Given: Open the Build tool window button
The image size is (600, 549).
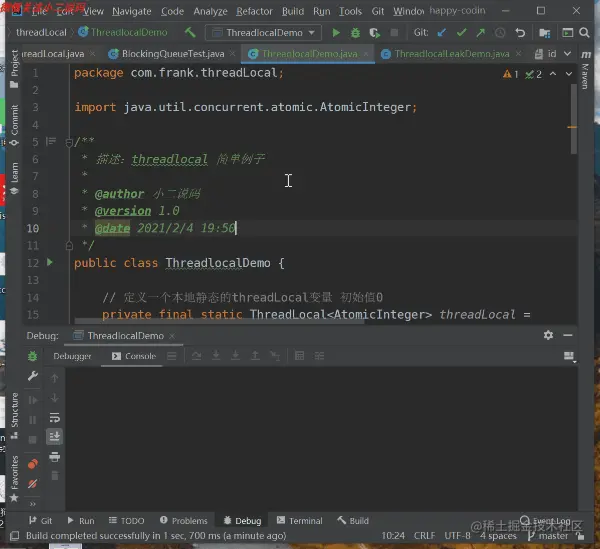Looking at the screenshot, I should [353, 521].
